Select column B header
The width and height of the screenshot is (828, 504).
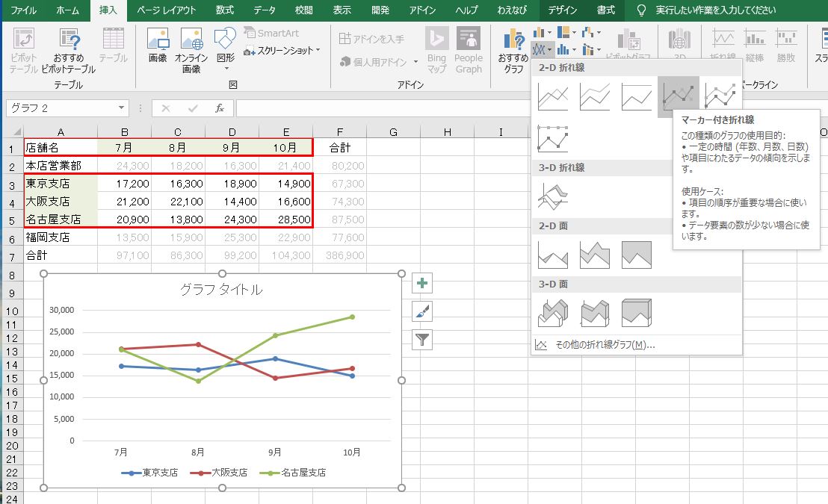tap(125, 132)
